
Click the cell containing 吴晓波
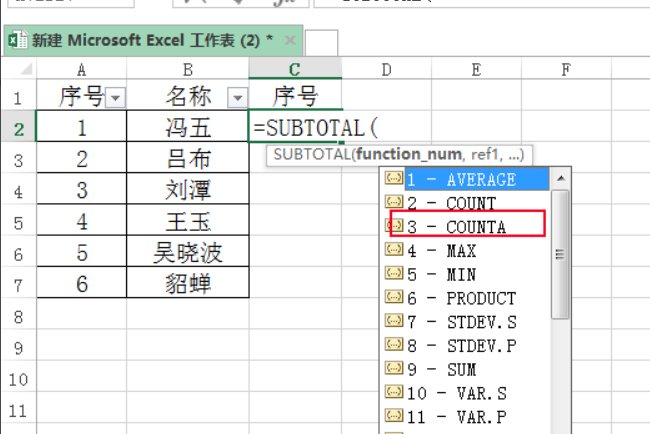click(187, 251)
